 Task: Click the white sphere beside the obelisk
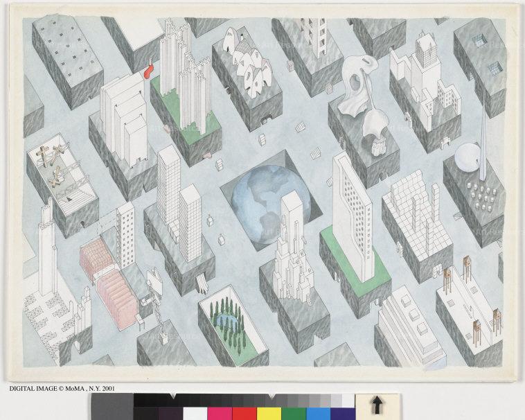pos(467,158)
